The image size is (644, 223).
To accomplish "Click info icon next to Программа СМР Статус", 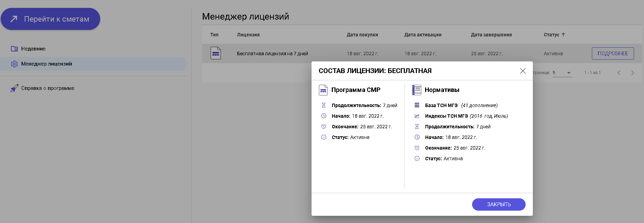I will click(324, 137).
